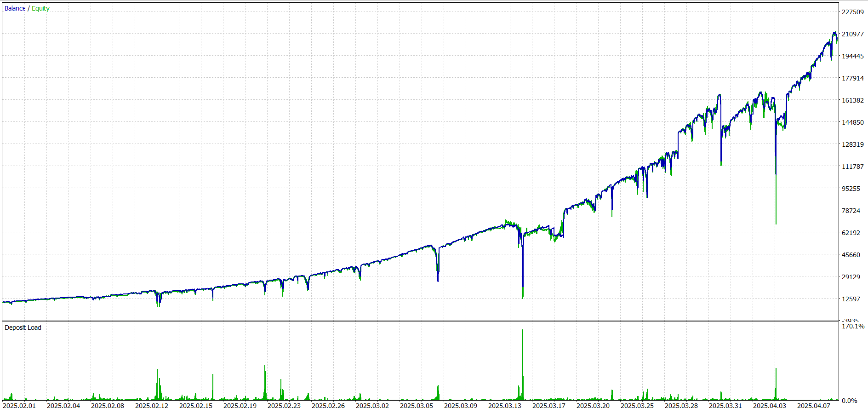Click the 170.1% deposit load maximum label
The width and height of the screenshot is (868, 408).
[853, 326]
